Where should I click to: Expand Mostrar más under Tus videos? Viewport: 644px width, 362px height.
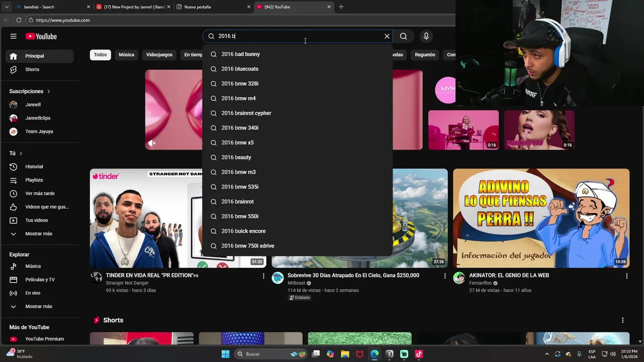click(x=40, y=234)
